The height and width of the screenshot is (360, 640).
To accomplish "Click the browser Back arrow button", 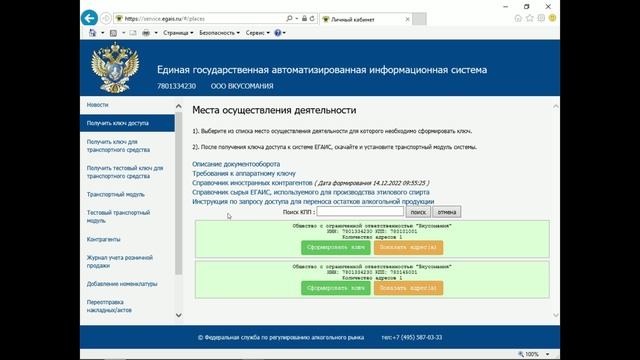I will 89,18.
